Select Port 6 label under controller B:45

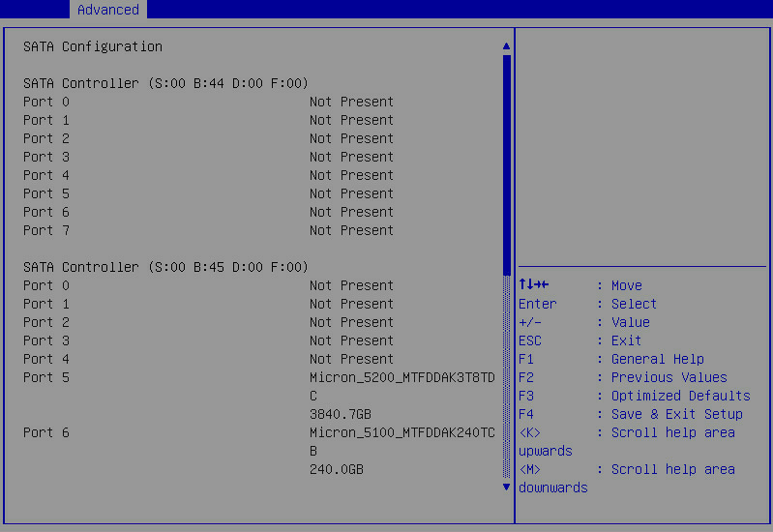coord(46,433)
